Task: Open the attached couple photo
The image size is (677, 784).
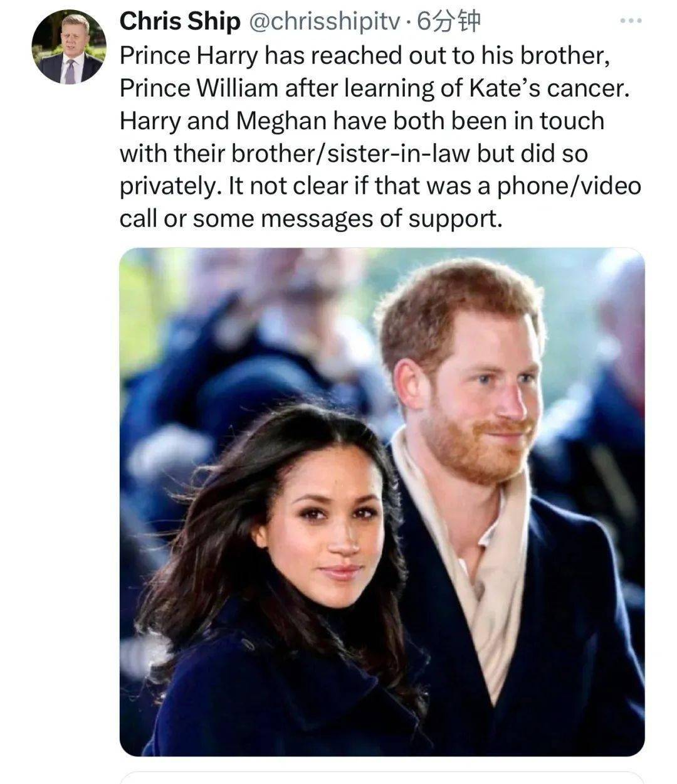Action: (x=382, y=502)
